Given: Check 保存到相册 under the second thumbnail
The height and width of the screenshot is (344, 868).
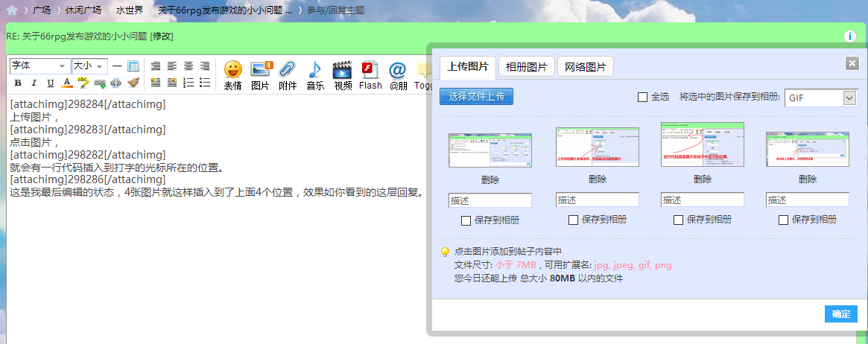Looking at the screenshot, I should click(574, 220).
